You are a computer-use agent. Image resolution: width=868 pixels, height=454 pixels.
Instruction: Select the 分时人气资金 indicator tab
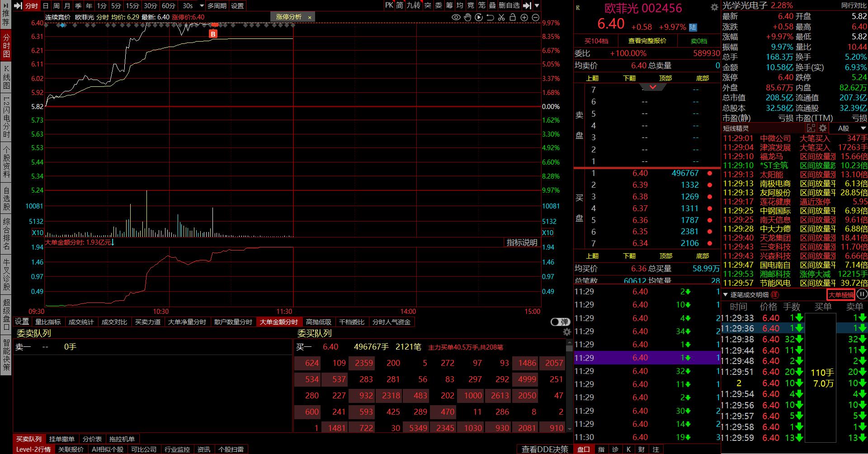[392, 322]
